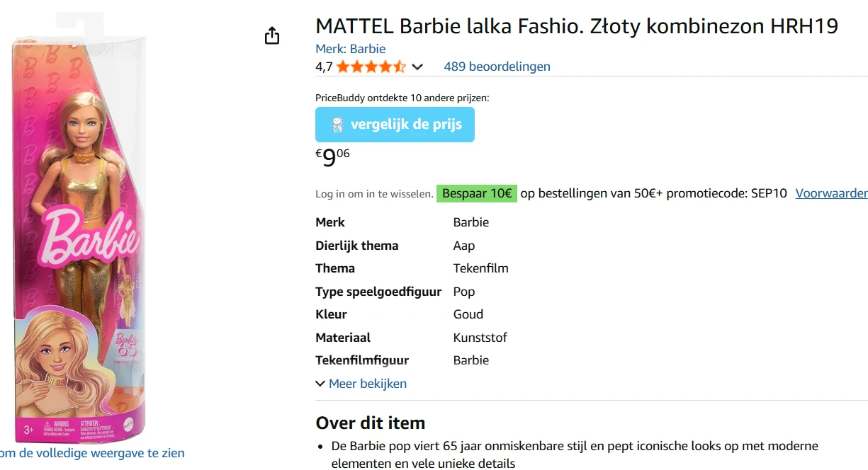The image size is (868, 470).
Task: Click the 'Aap' value under Dierlijk thema
Action: click(463, 245)
